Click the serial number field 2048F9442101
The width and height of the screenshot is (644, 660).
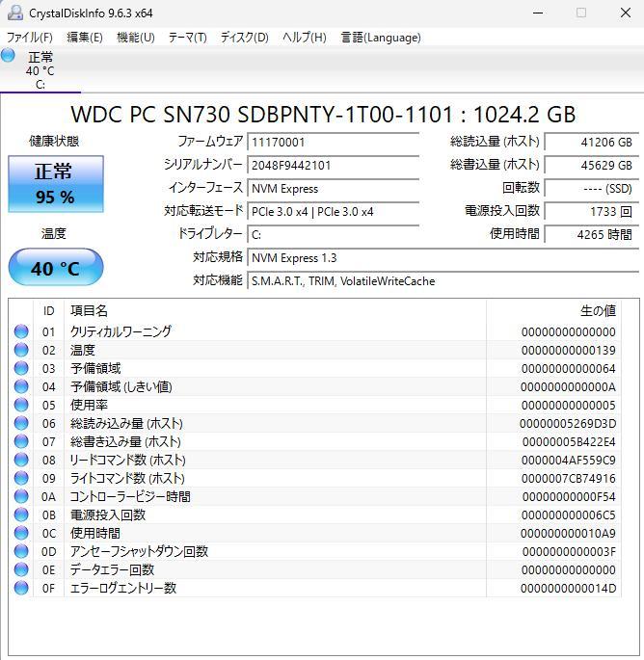pos(334,165)
